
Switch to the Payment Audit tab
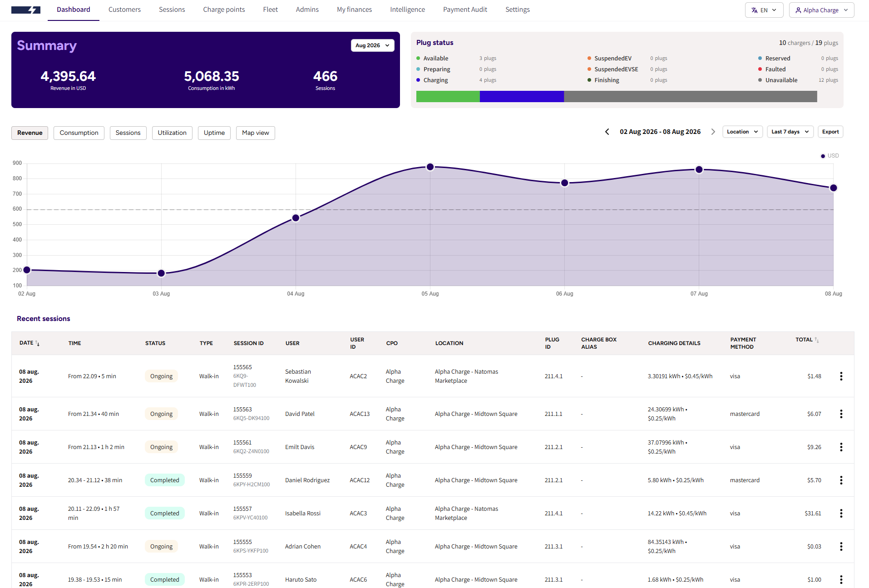(x=465, y=10)
